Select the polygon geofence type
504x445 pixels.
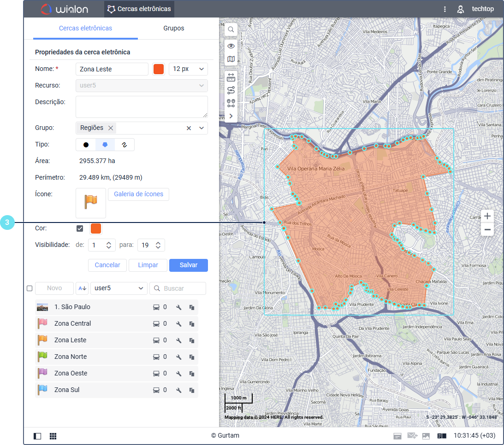point(105,145)
